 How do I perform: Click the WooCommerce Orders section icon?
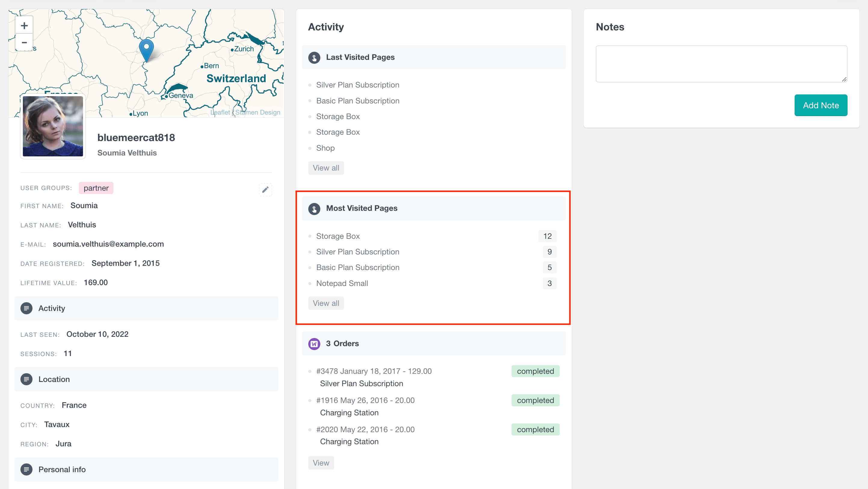pos(314,343)
